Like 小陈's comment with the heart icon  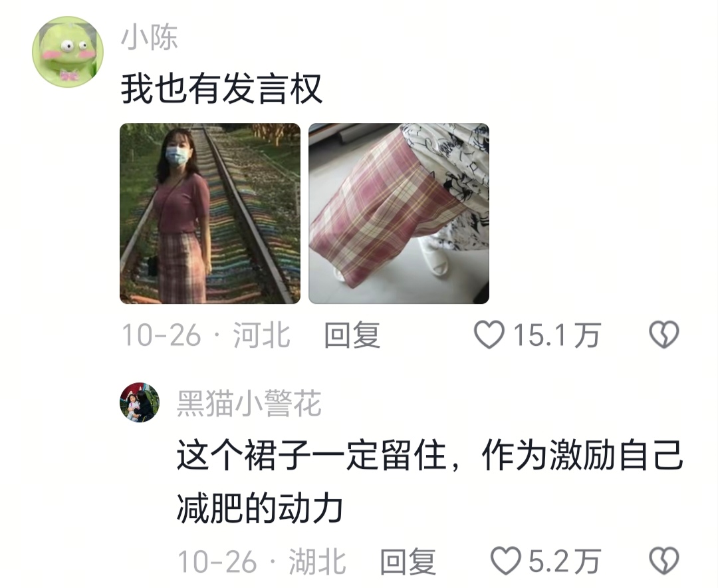point(489,335)
